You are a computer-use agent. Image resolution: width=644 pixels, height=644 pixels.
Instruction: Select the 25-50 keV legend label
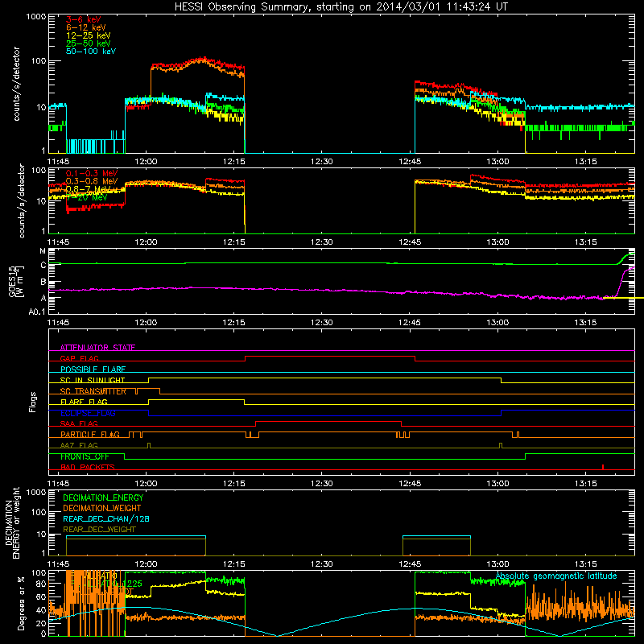coord(89,43)
